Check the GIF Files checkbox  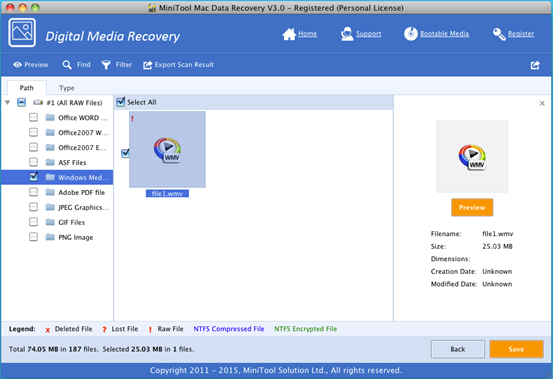click(x=34, y=222)
